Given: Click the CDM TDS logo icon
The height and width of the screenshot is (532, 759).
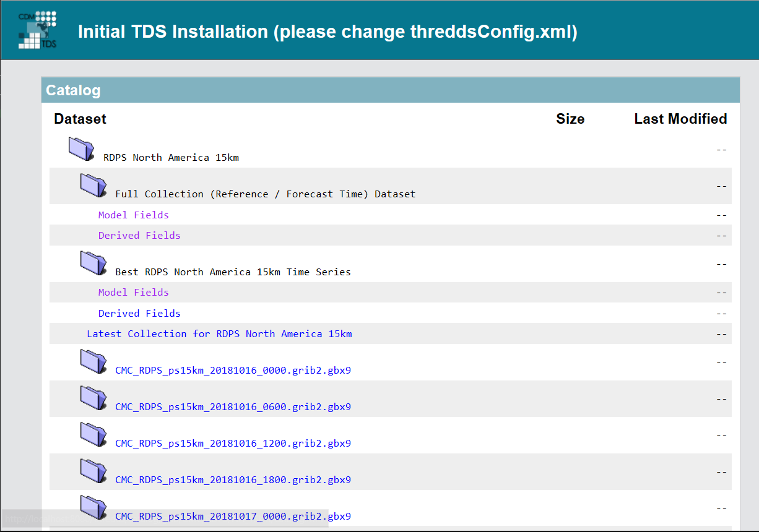Looking at the screenshot, I should [x=38, y=30].
